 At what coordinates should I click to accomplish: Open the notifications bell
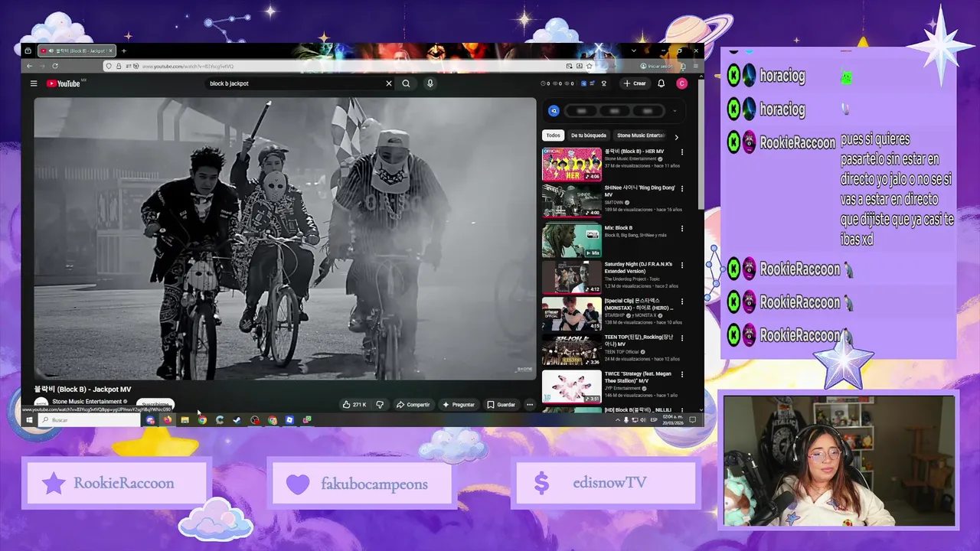pyautogui.click(x=661, y=83)
